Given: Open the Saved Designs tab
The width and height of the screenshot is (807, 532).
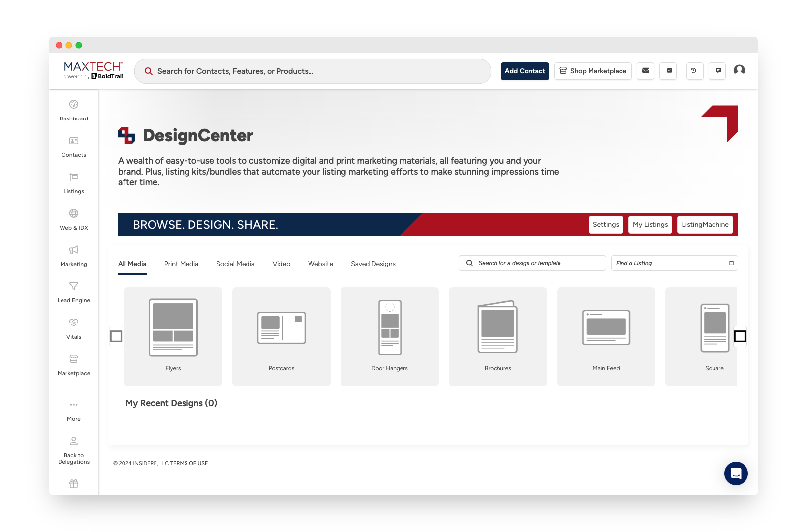Looking at the screenshot, I should coord(373,264).
